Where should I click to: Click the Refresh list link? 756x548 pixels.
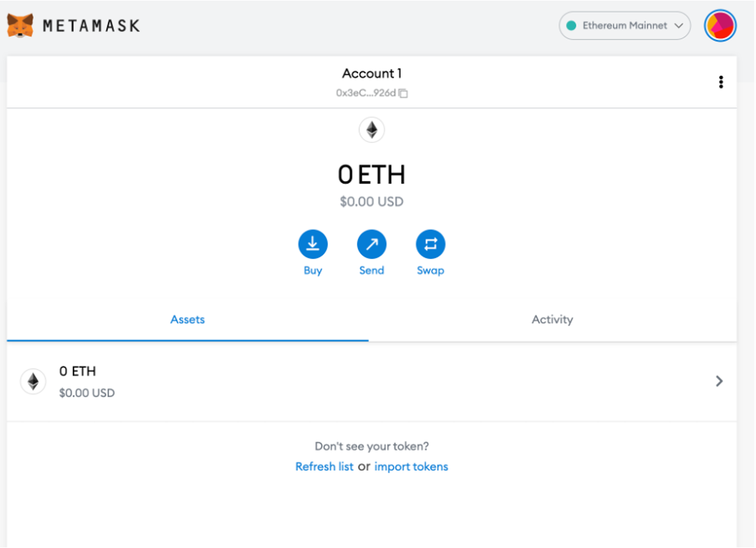click(x=324, y=466)
